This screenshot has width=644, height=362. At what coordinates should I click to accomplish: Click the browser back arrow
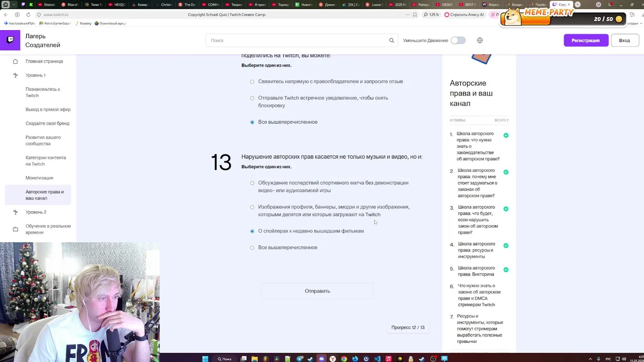(x=6, y=15)
